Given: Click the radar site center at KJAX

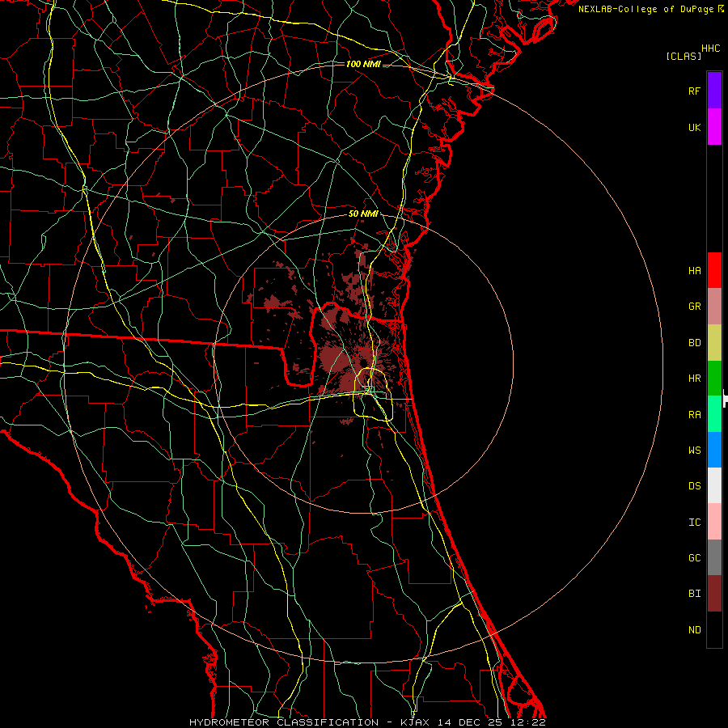Looking at the screenshot, I should coord(363,362).
